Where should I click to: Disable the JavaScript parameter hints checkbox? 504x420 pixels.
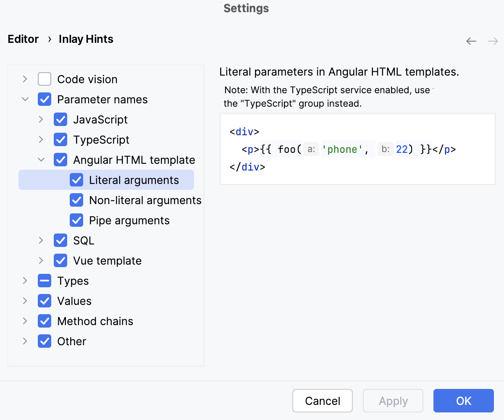(60, 119)
